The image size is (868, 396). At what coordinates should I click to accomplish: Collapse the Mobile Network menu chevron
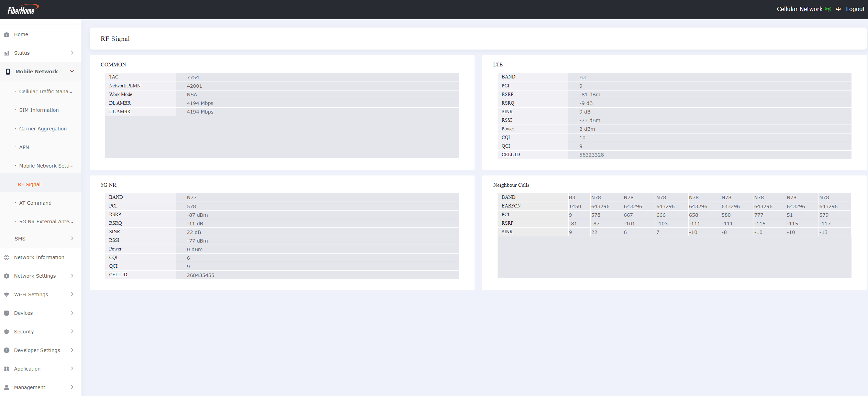point(72,71)
